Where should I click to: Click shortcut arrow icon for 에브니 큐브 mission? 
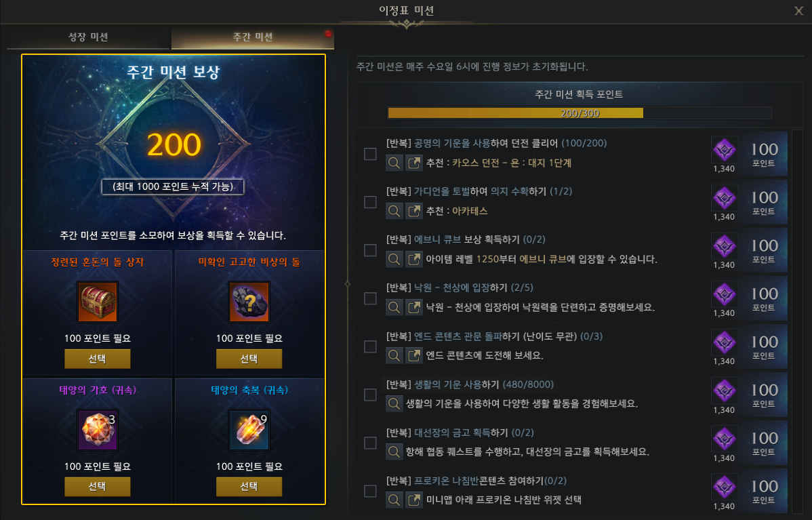pos(413,259)
